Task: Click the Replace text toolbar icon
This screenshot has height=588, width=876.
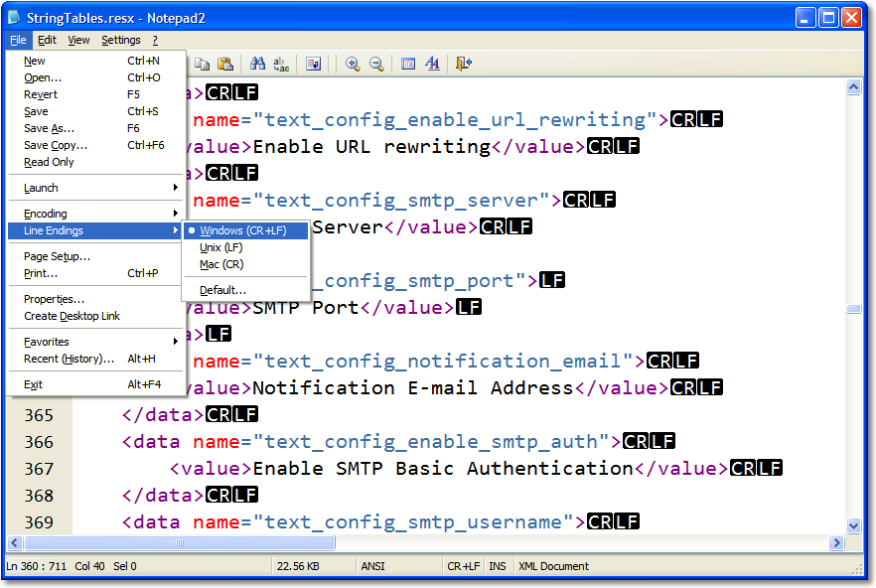Action: pyautogui.click(x=281, y=64)
